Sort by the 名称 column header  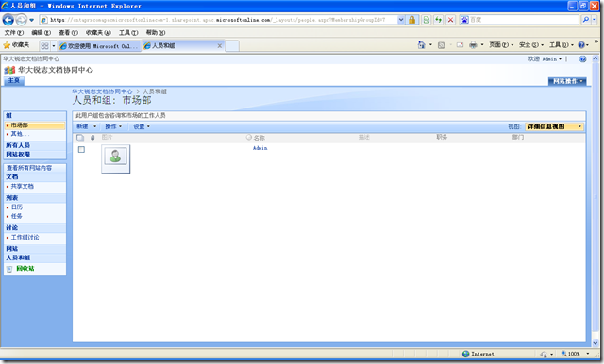pyautogui.click(x=259, y=138)
